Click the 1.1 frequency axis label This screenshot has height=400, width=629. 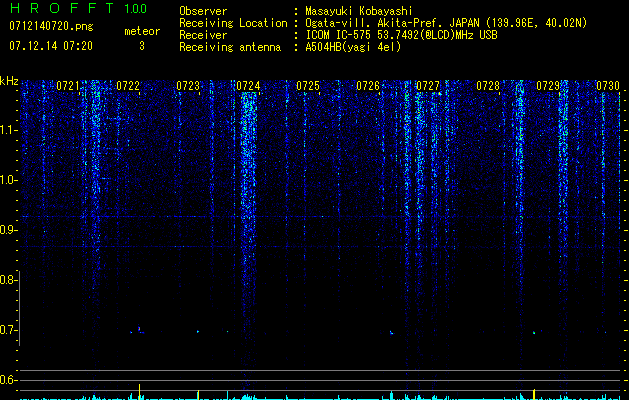(9, 130)
